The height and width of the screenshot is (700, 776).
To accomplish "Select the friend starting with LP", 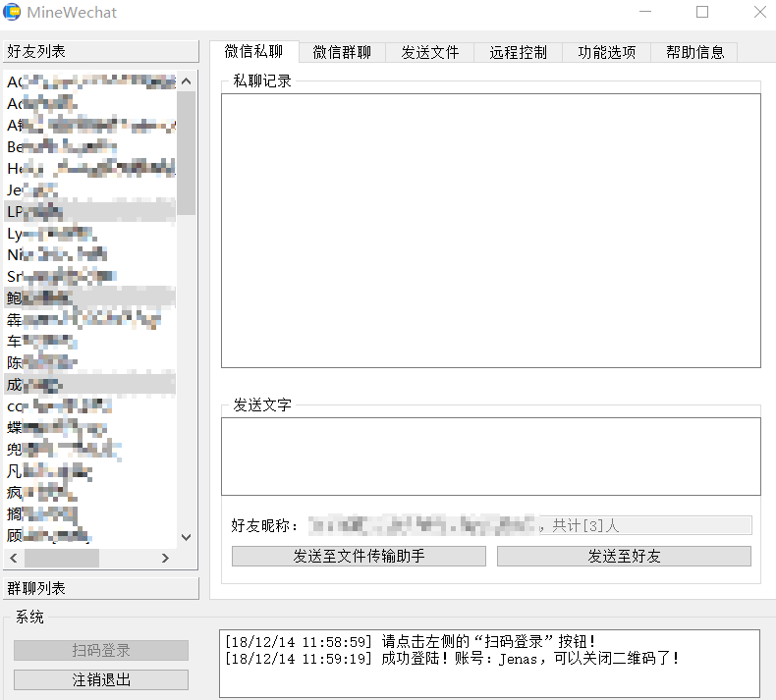I will (x=90, y=212).
